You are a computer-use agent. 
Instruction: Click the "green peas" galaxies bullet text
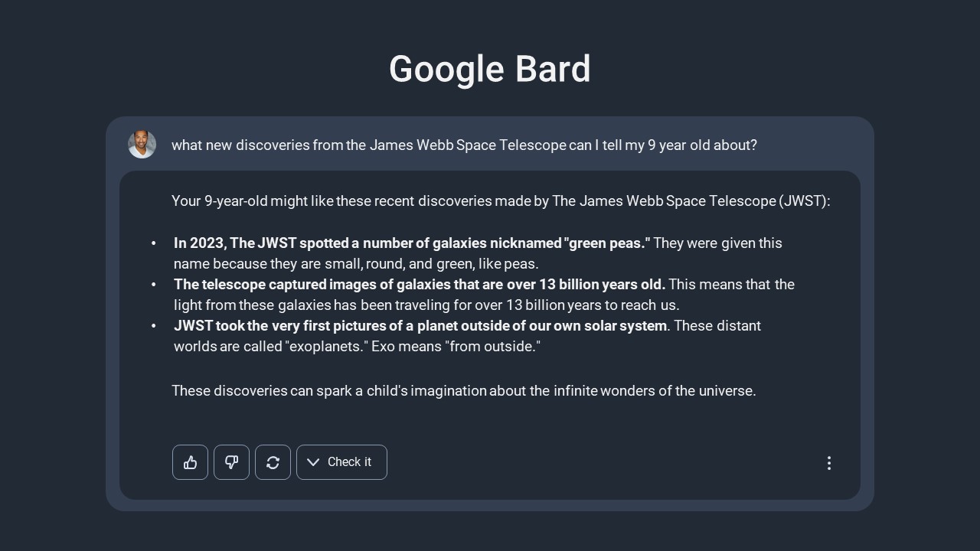click(478, 253)
